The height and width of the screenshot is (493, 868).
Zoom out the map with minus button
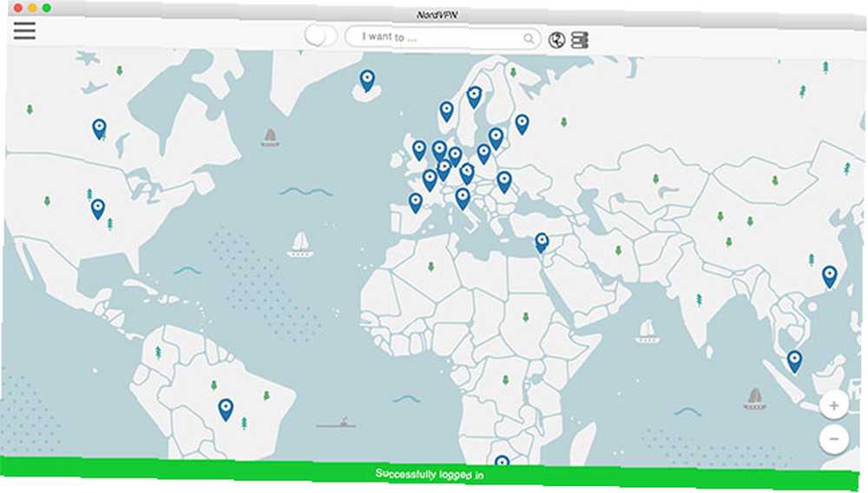pos(833,439)
